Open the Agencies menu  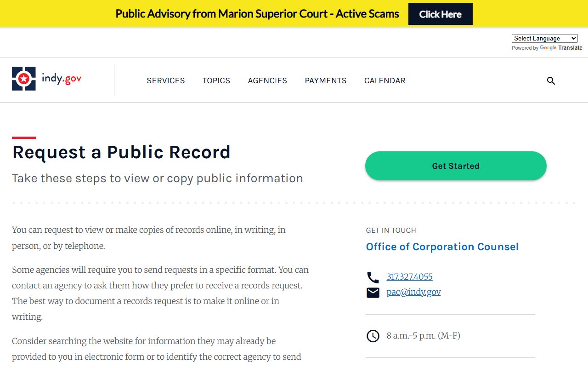click(267, 80)
